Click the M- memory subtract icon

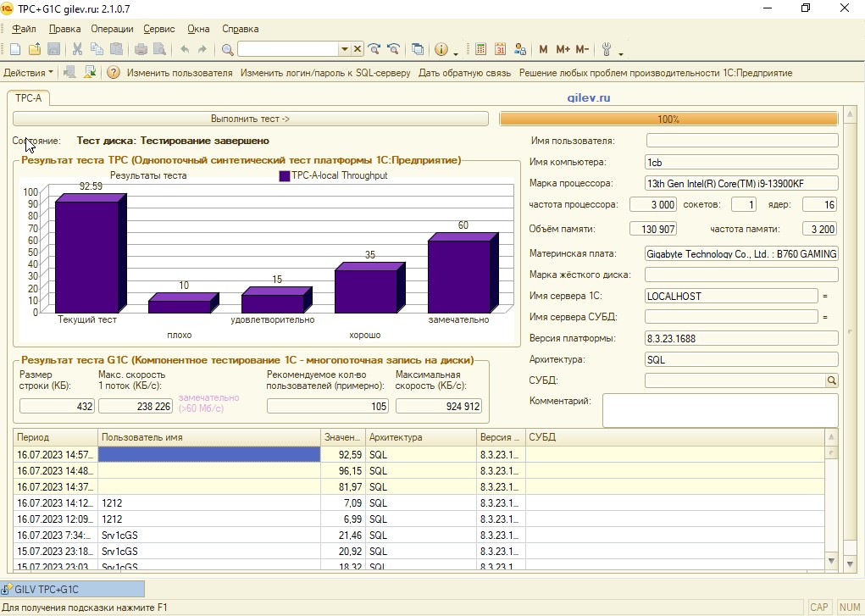583,50
